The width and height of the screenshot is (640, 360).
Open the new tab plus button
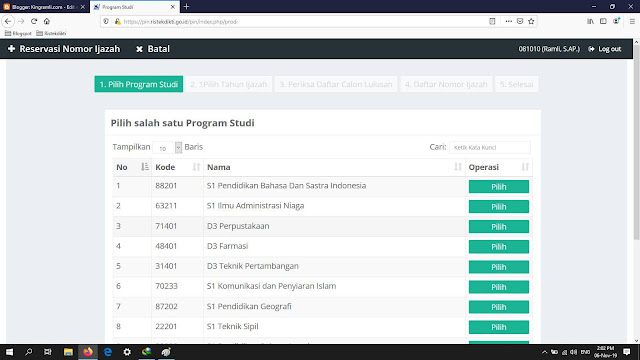[x=187, y=7]
